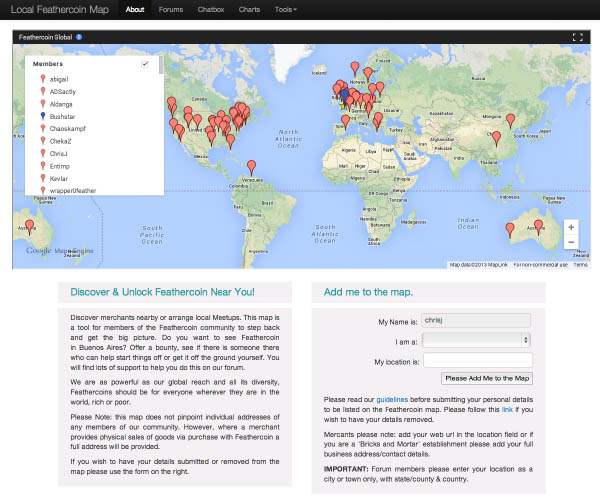Click the red pin next to abigail

click(43, 79)
